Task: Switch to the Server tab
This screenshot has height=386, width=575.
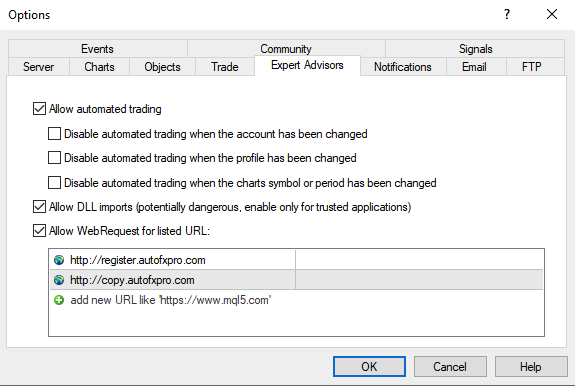Action: pos(39,67)
